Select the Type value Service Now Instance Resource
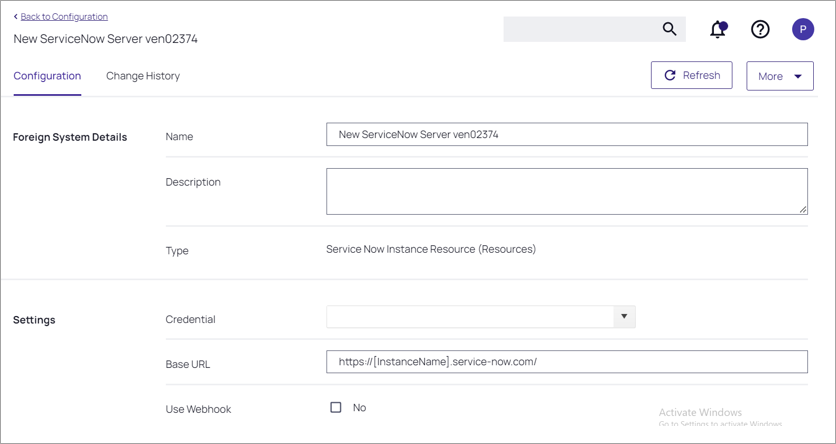836x444 pixels. [431, 249]
